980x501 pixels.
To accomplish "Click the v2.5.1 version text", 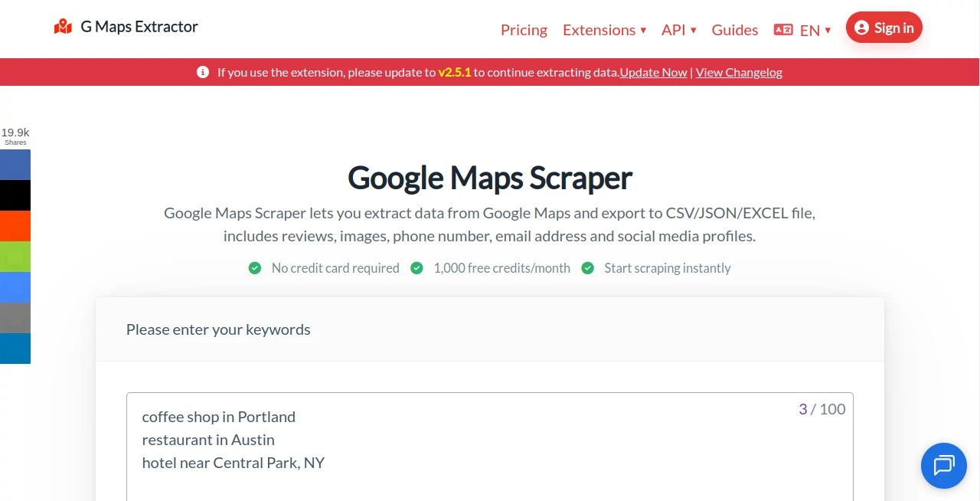I will click(454, 72).
